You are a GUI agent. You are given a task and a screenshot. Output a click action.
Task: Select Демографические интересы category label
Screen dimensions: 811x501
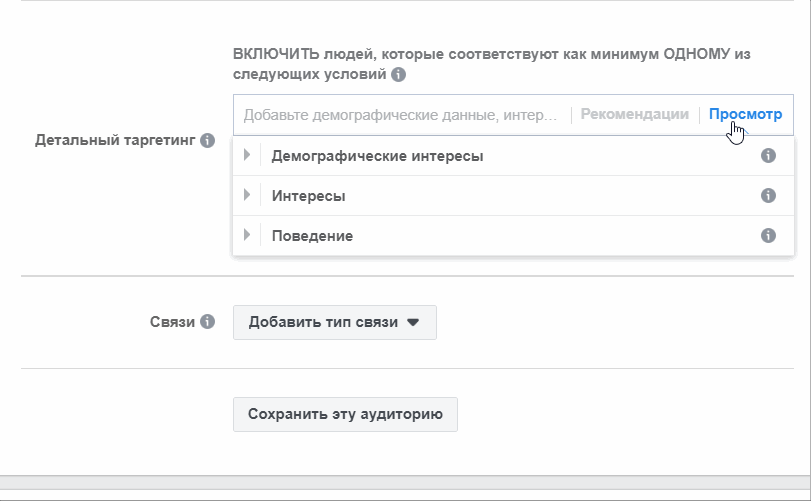point(377,157)
